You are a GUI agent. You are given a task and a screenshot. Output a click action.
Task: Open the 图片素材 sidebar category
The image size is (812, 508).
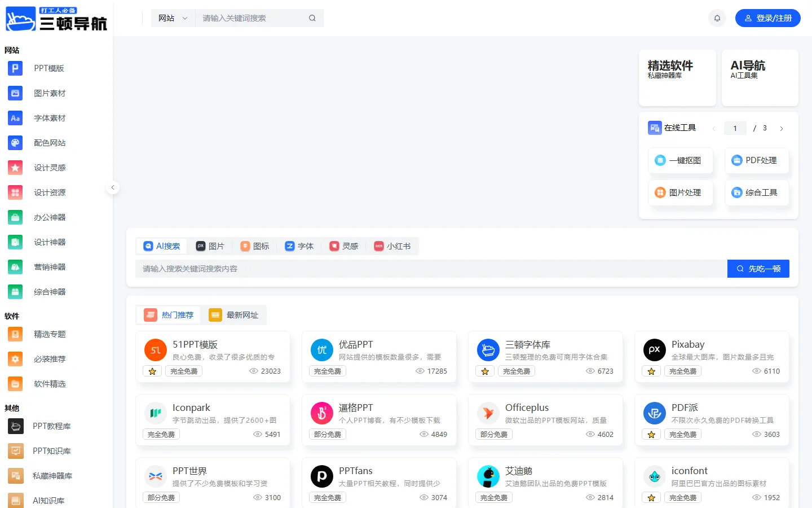pos(50,93)
